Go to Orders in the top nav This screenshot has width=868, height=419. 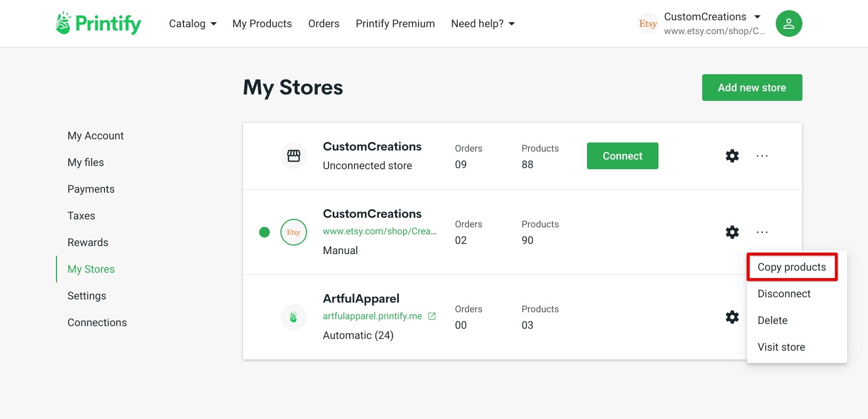tap(324, 23)
